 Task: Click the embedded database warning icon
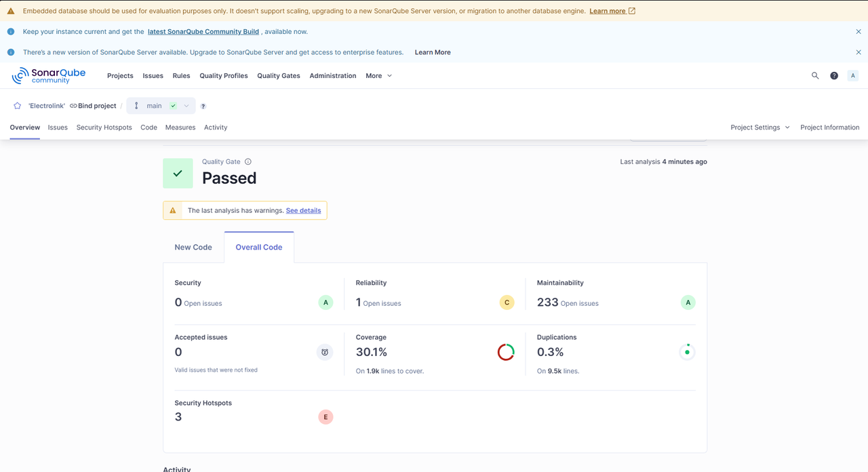point(11,11)
